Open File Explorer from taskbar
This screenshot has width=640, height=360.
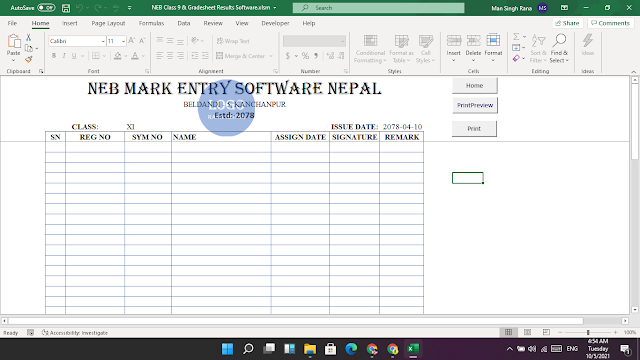point(310,349)
